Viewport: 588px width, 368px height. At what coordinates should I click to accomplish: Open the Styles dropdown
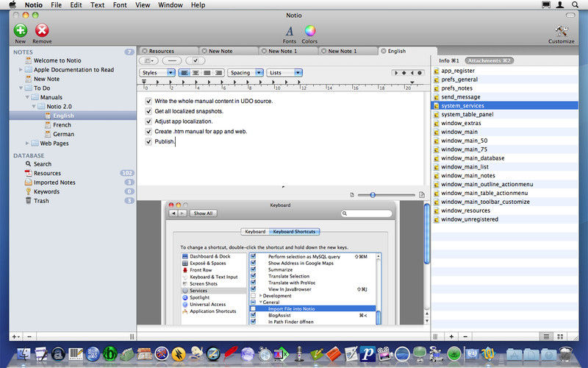pos(157,73)
